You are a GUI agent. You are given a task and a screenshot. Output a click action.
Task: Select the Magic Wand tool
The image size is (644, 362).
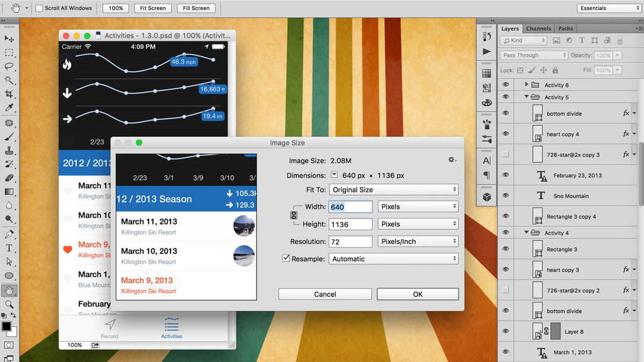[x=9, y=80]
